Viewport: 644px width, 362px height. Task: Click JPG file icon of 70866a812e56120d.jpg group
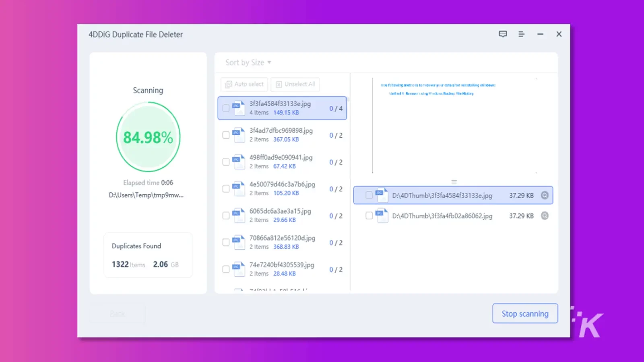tap(239, 243)
